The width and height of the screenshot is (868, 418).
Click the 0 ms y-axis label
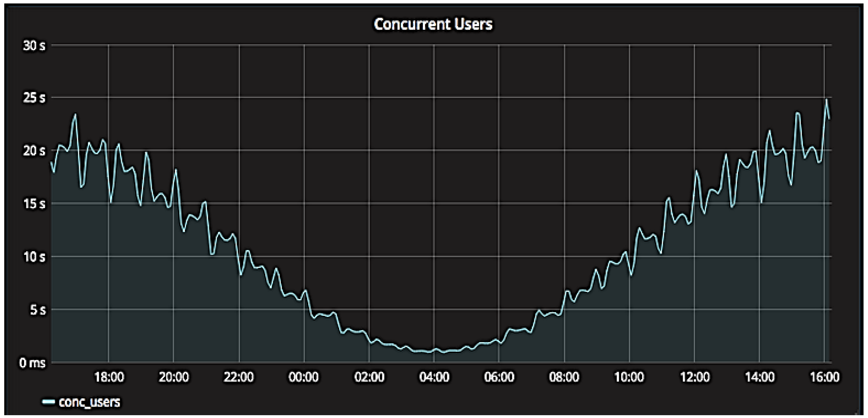click(32, 363)
